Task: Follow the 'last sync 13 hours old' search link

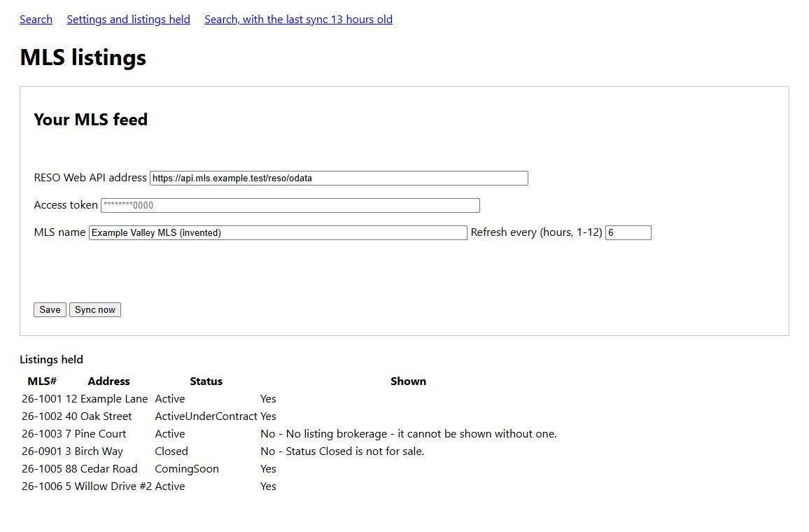Action: 298,20
